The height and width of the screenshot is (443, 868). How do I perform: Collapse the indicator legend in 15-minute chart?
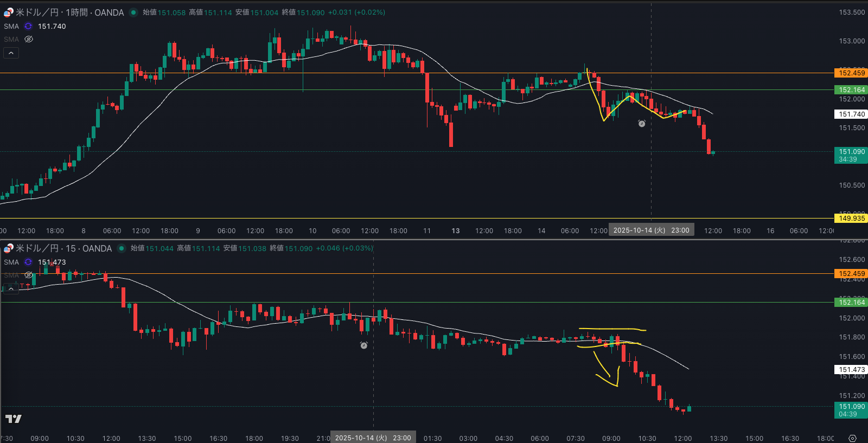11,288
